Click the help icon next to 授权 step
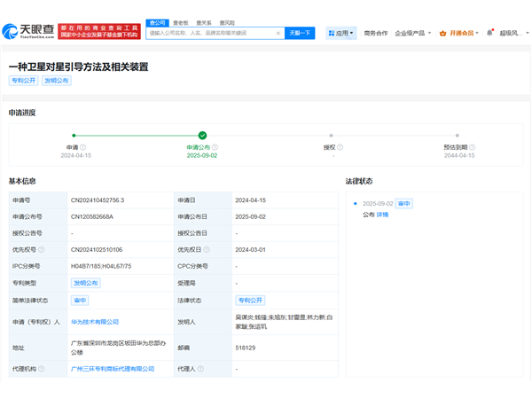 click(x=340, y=147)
